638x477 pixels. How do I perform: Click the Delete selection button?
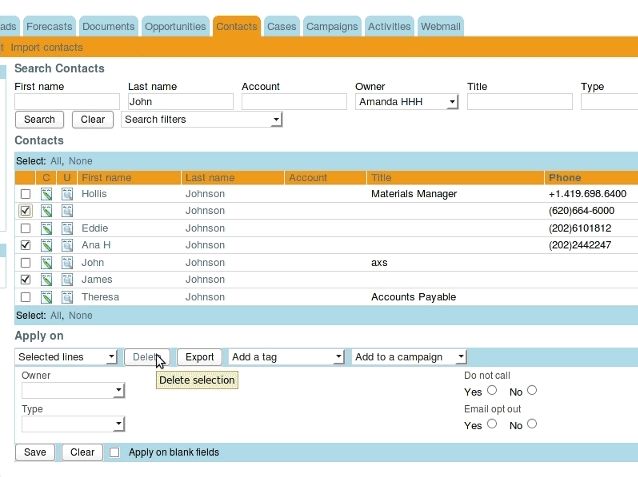pyautogui.click(x=147, y=357)
